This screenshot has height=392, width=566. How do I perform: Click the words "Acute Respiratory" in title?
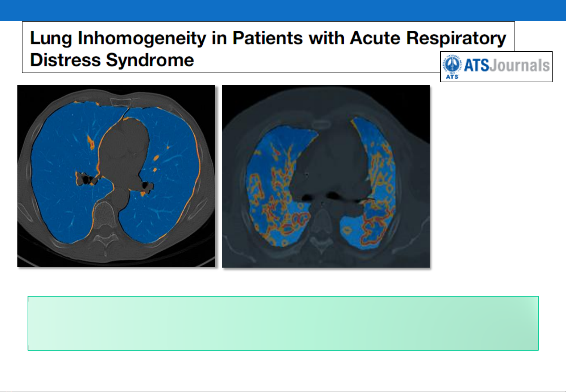pyautogui.click(x=428, y=38)
